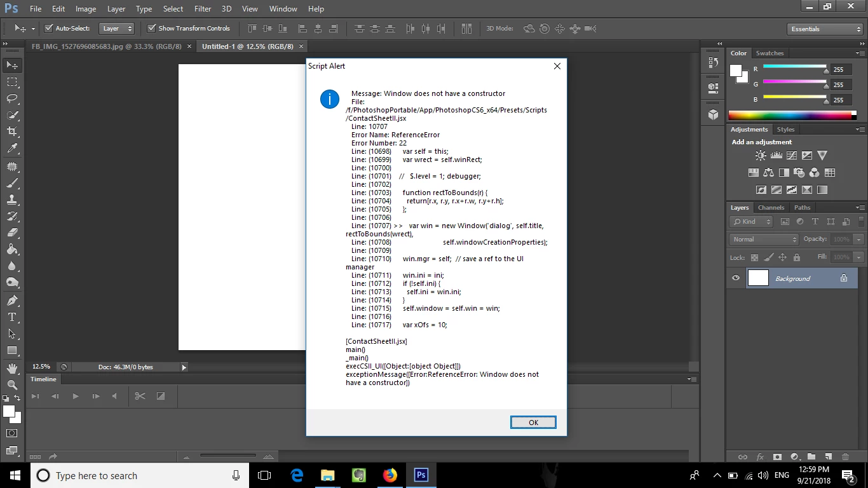
Task: Open the Filter menu
Action: point(203,9)
